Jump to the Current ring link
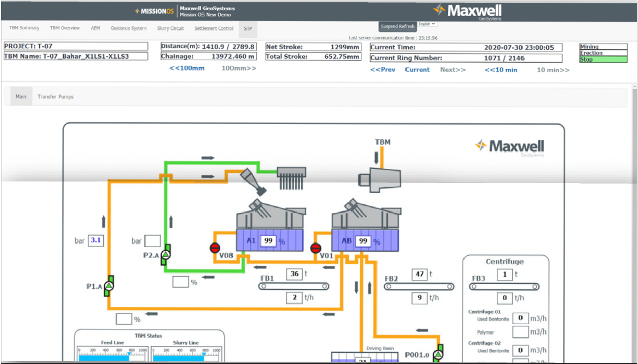Viewport: 638px width, 364px height. click(x=417, y=70)
